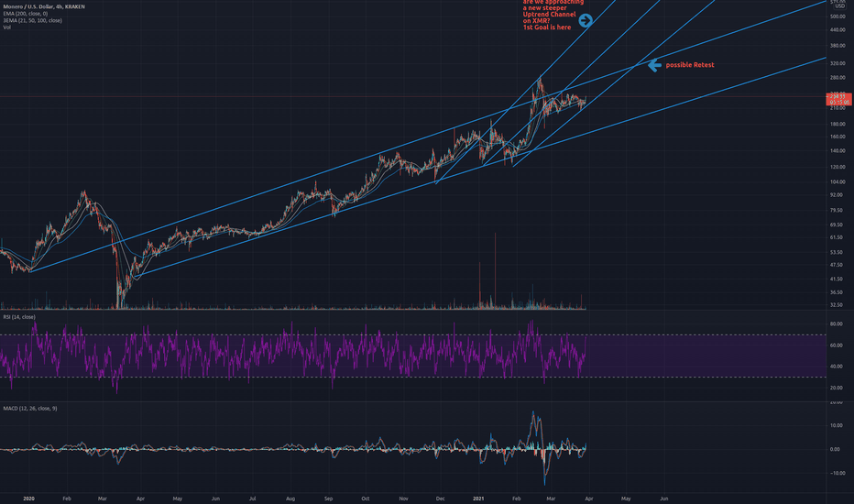Click the 41.50 price axis label
The width and height of the screenshot is (854, 504).
(836, 279)
